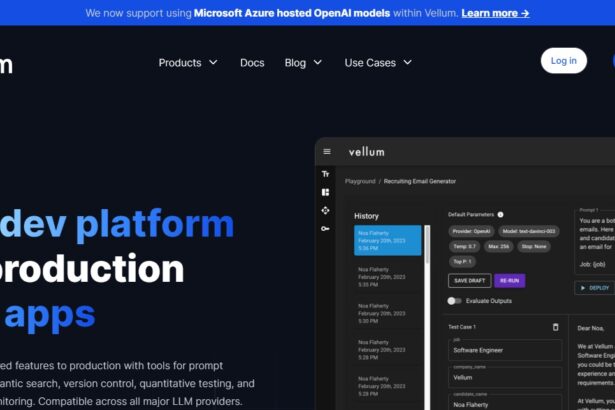The width and height of the screenshot is (615, 410).
Task: Click the Prompt 1 text area
Action: 595,241
